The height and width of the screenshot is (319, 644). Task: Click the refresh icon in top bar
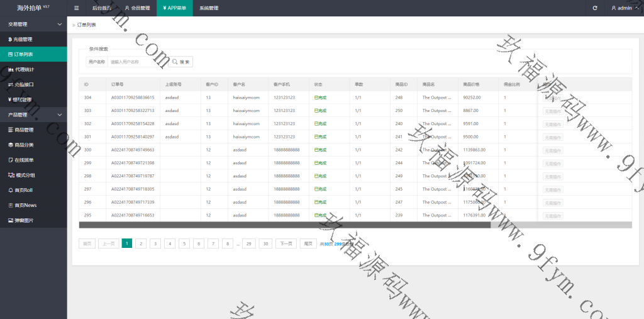595,8
